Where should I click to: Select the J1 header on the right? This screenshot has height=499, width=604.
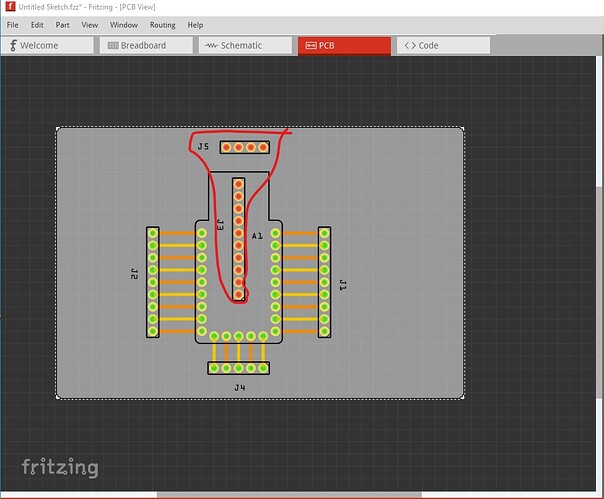coord(324,282)
